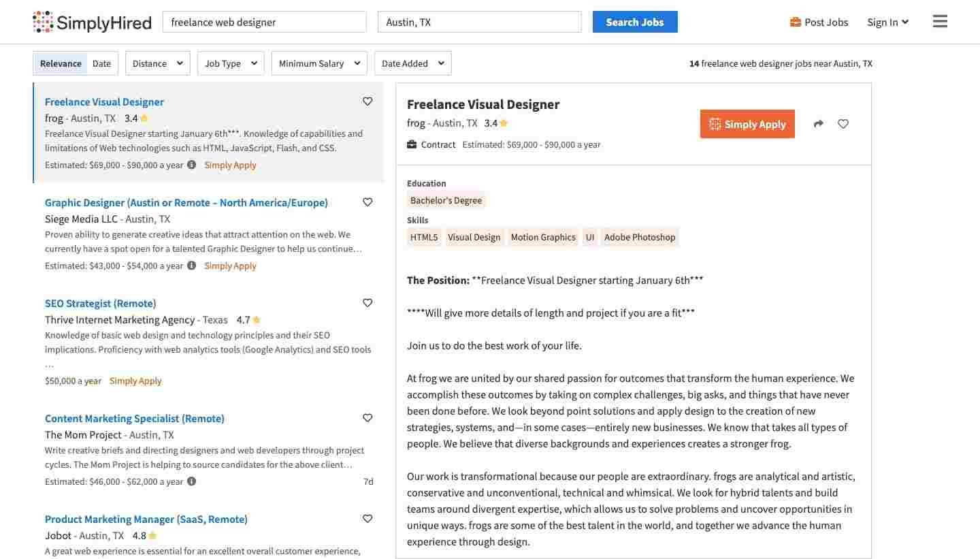Image resolution: width=980 pixels, height=559 pixels.
Task: Open Post Jobs link
Action: coord(819,22)
